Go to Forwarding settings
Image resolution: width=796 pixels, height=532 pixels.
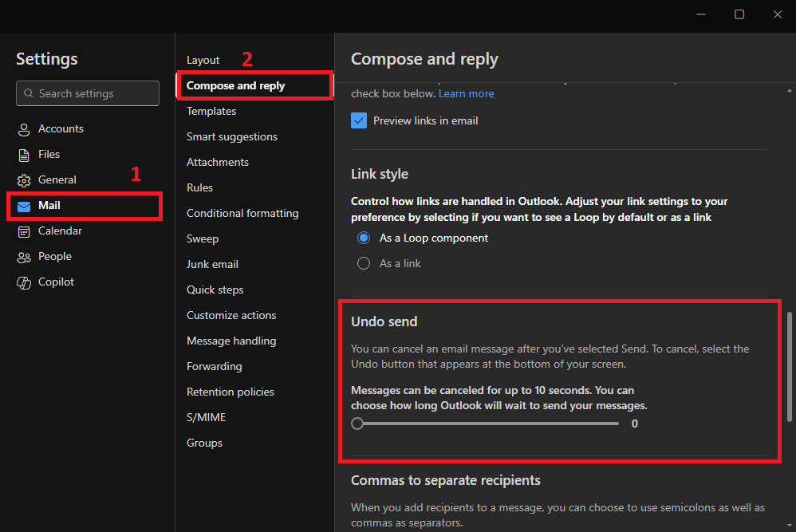tap(215, 367)
